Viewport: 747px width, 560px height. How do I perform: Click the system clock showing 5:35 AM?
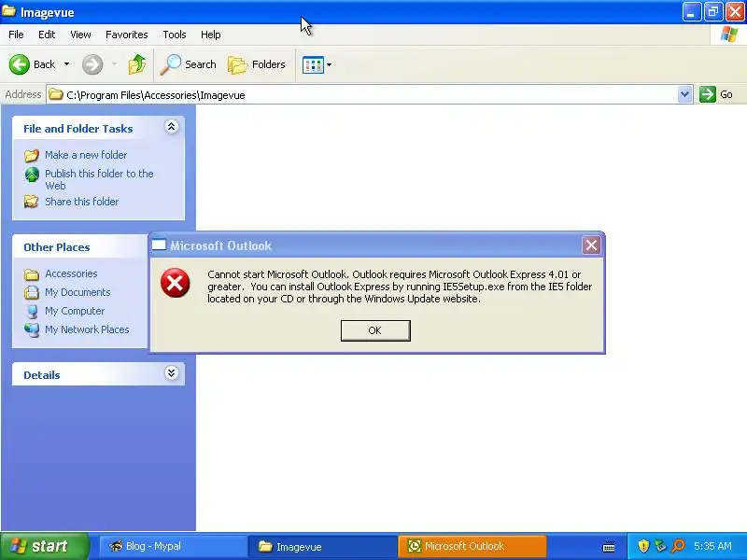point(712,546)
